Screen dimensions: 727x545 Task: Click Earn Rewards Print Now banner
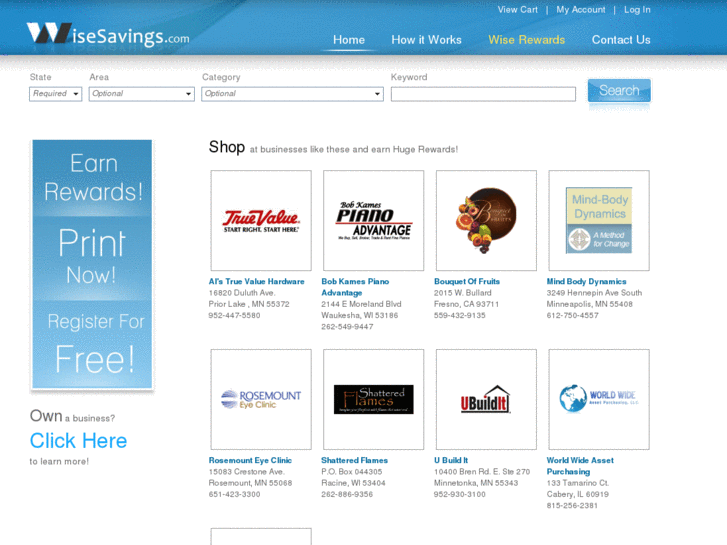(92, 264)
